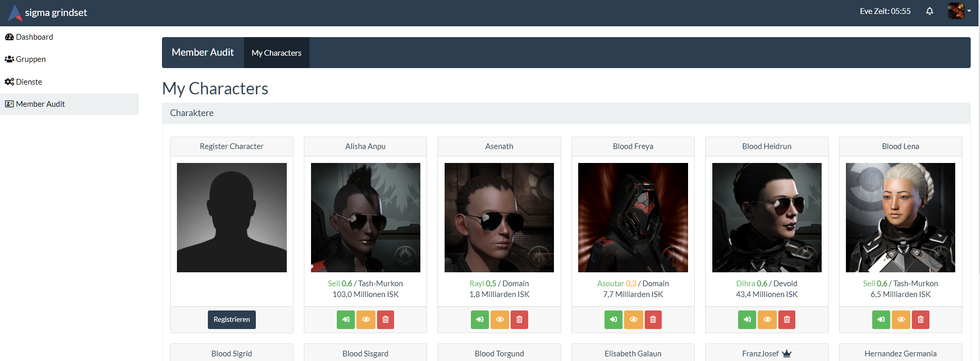Open Alisha Anpu character launcher (green button)

pyautogui.click(x=346, y=320)
